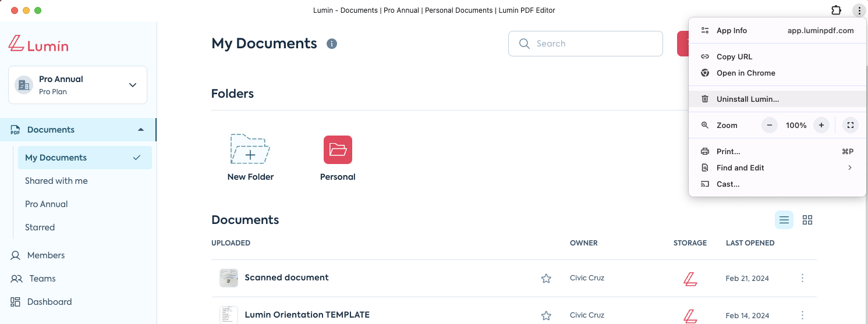Go to Dashboard page
Screen dimensions: 868x324
point(49,302)
